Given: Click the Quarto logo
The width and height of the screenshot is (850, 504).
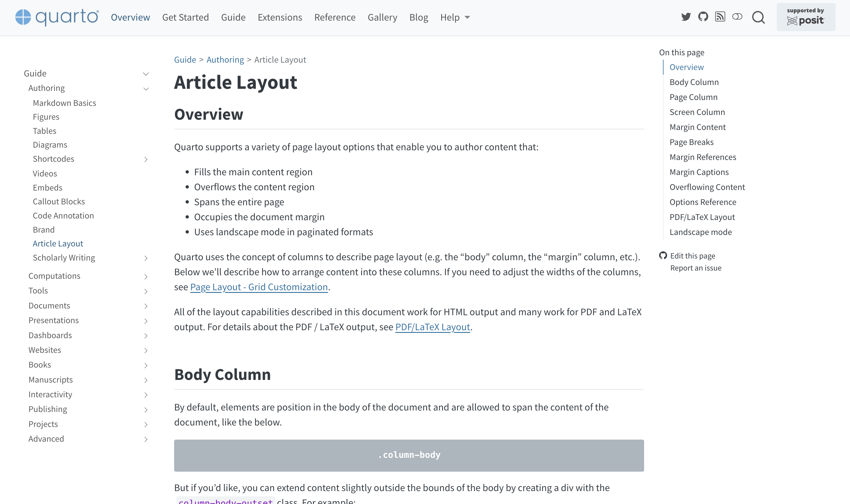Looking at the screenshot, I should pyautogui.click(x=57, y=17).
